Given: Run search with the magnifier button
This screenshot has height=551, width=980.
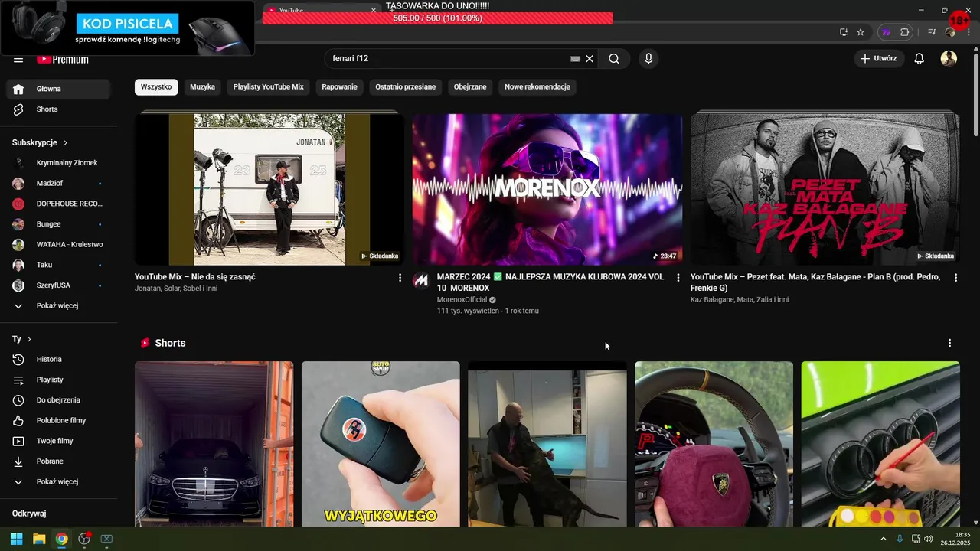Looking at the screenshot, I should coord(614,59).
